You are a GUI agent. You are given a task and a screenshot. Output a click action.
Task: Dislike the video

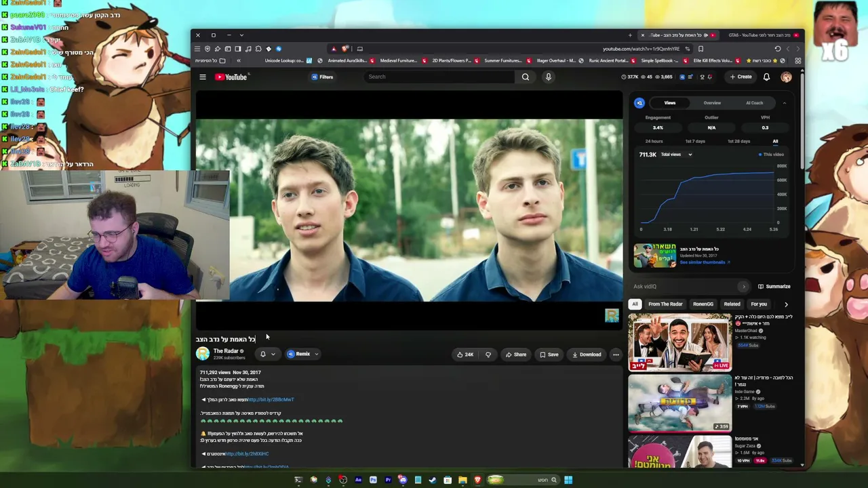(x=488, y=354)
